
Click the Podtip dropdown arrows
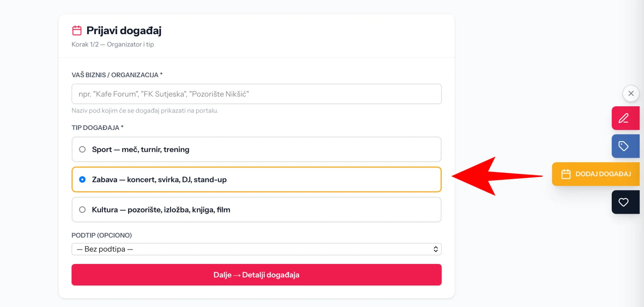pos(436,249)
